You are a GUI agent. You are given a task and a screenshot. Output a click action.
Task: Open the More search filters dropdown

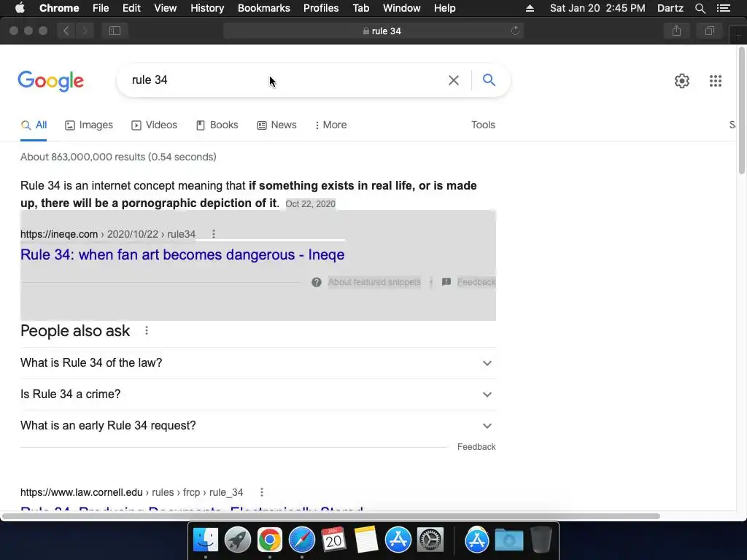330,125
